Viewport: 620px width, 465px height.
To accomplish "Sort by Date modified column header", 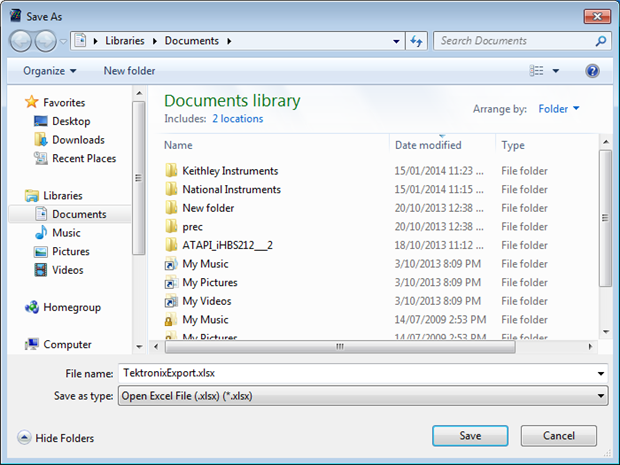I will (x=428, y=145).
